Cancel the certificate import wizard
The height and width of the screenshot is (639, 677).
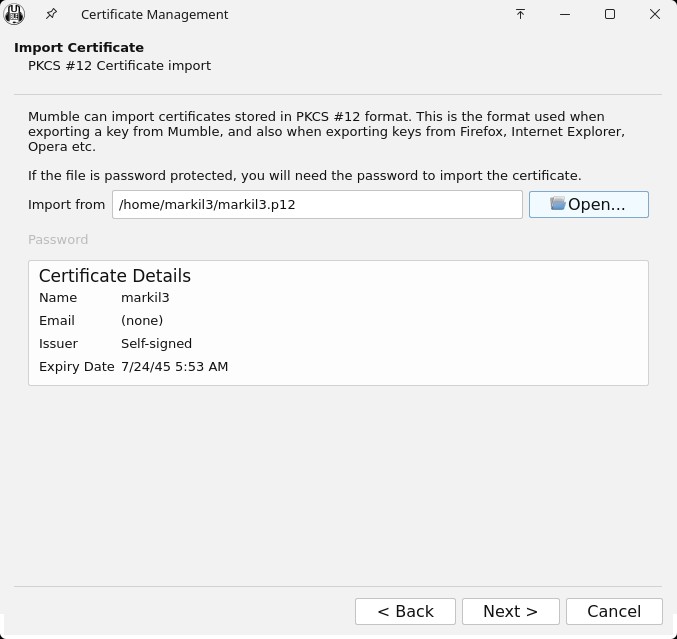click(x=614, y=611)
